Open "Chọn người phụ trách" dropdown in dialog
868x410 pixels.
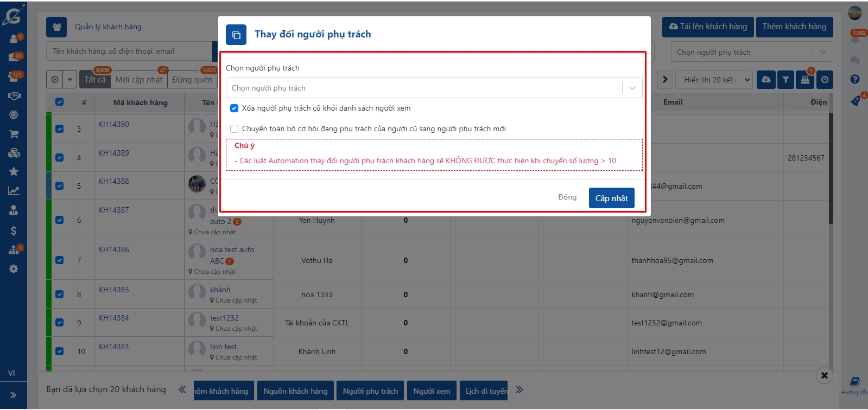(x=434, y=88)
